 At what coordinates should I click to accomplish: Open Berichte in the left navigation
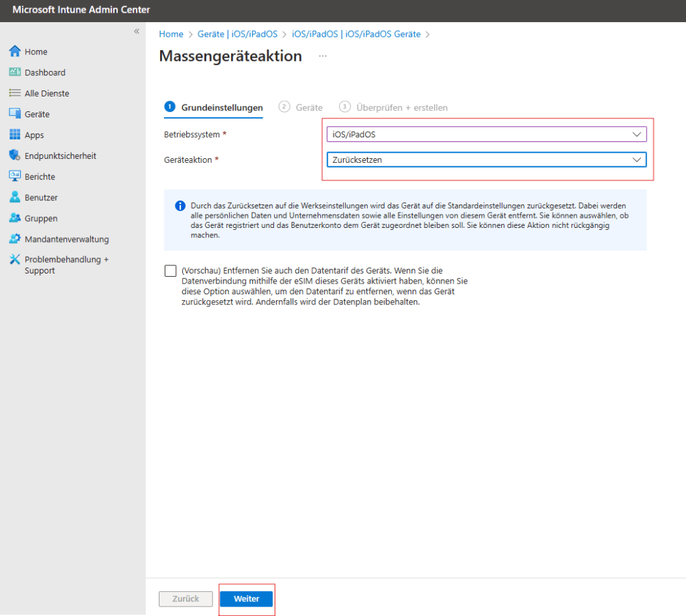pyautogui.click(x=40, y=176)
